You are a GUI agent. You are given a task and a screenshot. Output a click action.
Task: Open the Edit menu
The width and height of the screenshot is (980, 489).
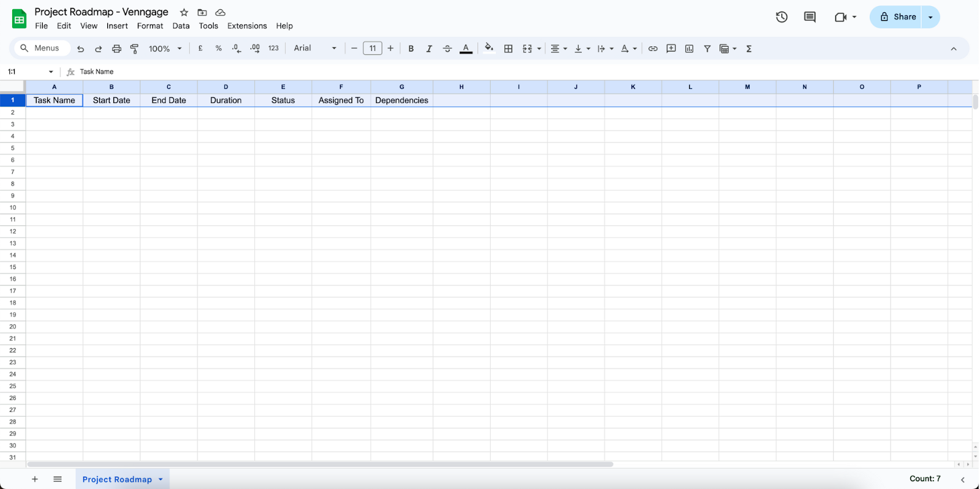point(64,26)
